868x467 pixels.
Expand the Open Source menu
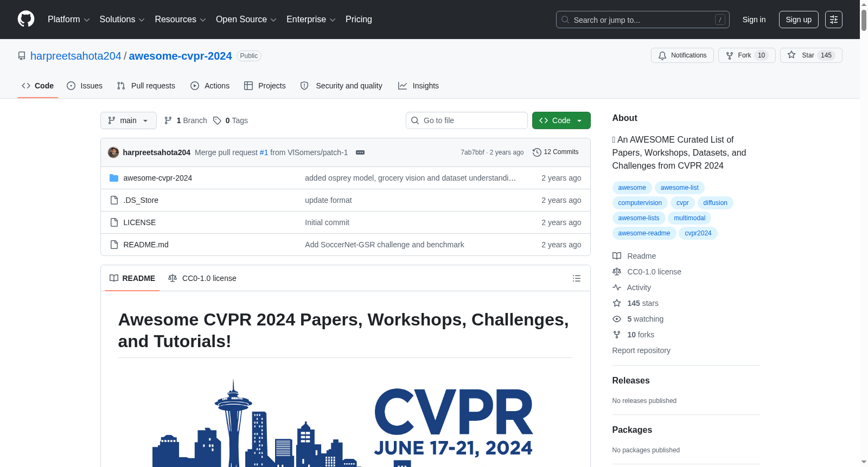(246, 20)
